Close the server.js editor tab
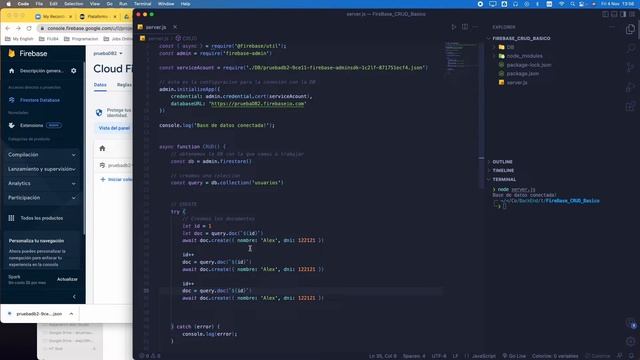 click(x=175, y=27)
